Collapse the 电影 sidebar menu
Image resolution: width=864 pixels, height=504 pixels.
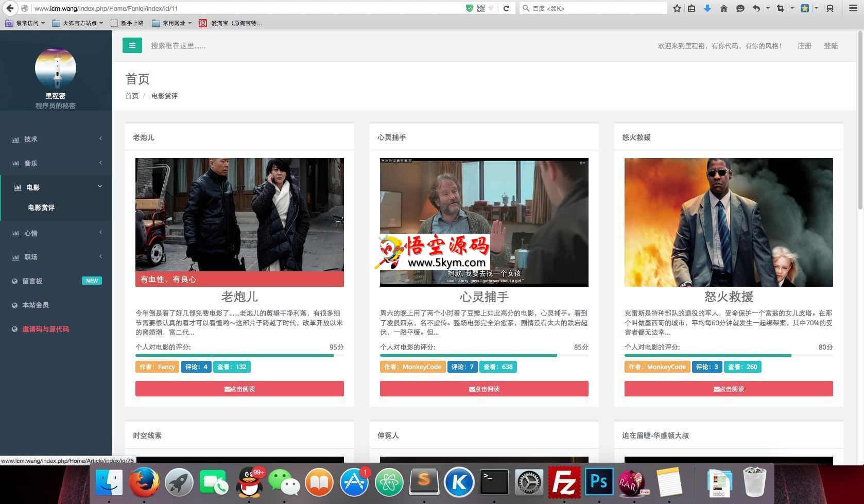click(x=56, y=187)
